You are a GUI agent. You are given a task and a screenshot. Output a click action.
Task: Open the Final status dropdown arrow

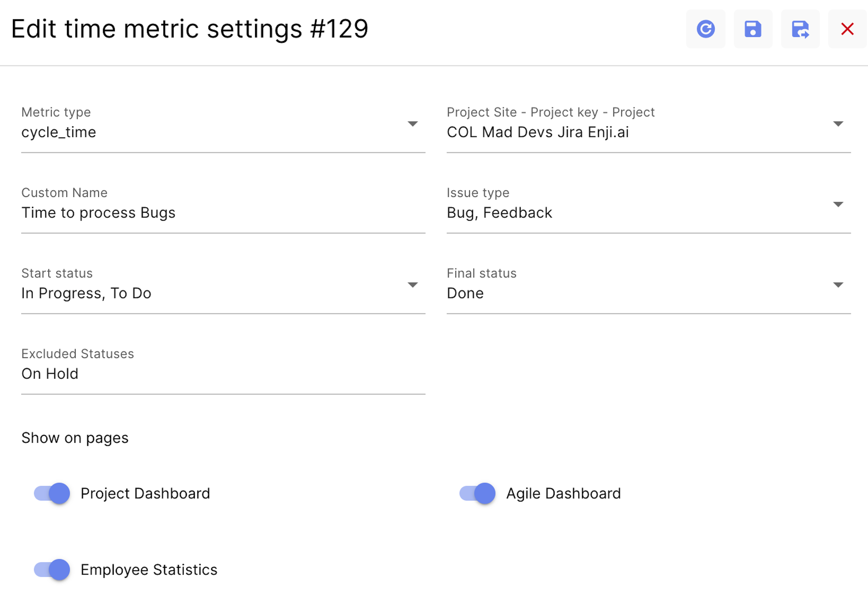click(x=838, y=285)
